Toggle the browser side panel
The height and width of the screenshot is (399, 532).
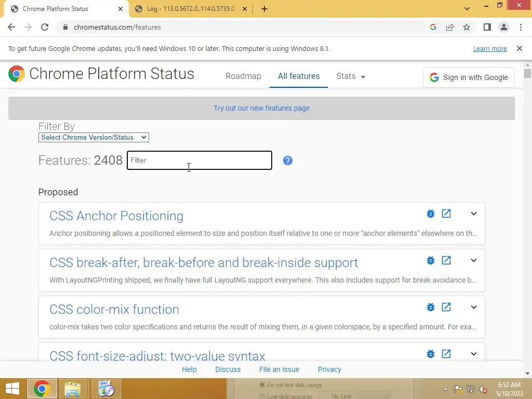[x=487, y=27]
